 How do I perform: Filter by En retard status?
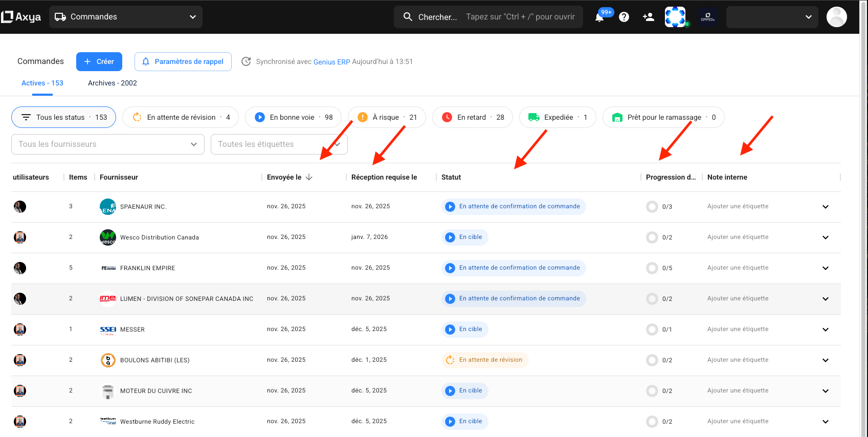pos(472,117)
